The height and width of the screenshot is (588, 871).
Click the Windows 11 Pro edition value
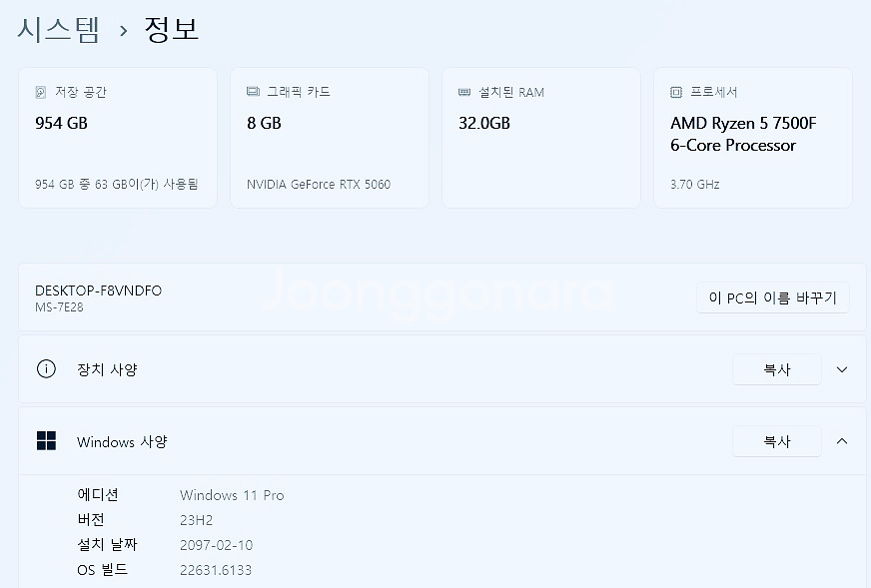232,495
